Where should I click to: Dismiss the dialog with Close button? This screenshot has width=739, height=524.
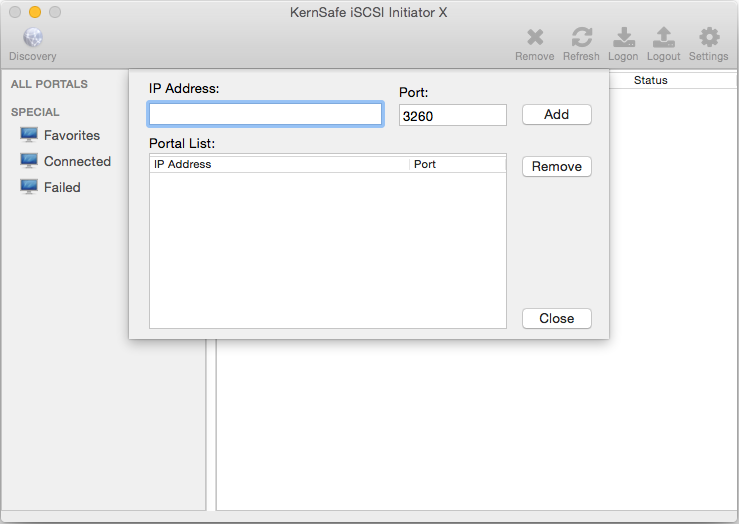tap(557, 319)
